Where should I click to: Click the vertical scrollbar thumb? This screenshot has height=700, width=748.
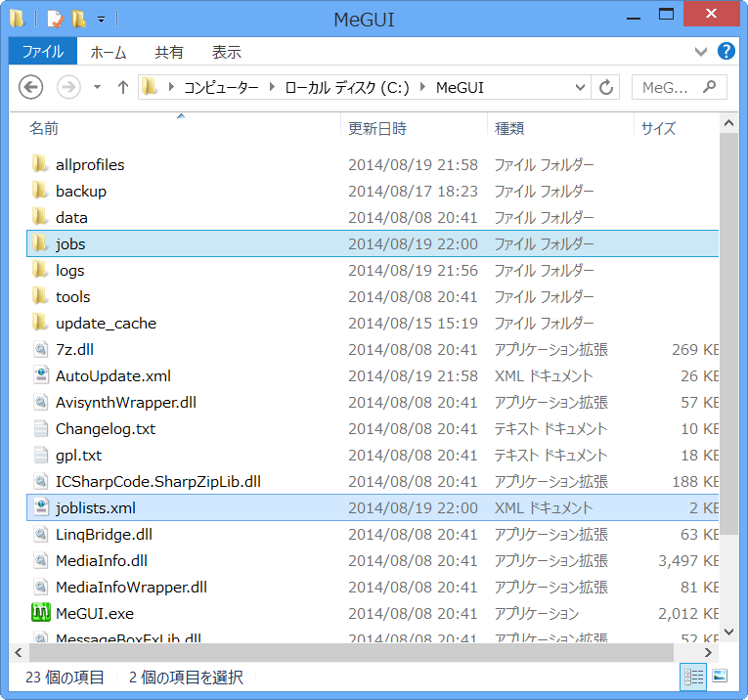pos(728,334)
